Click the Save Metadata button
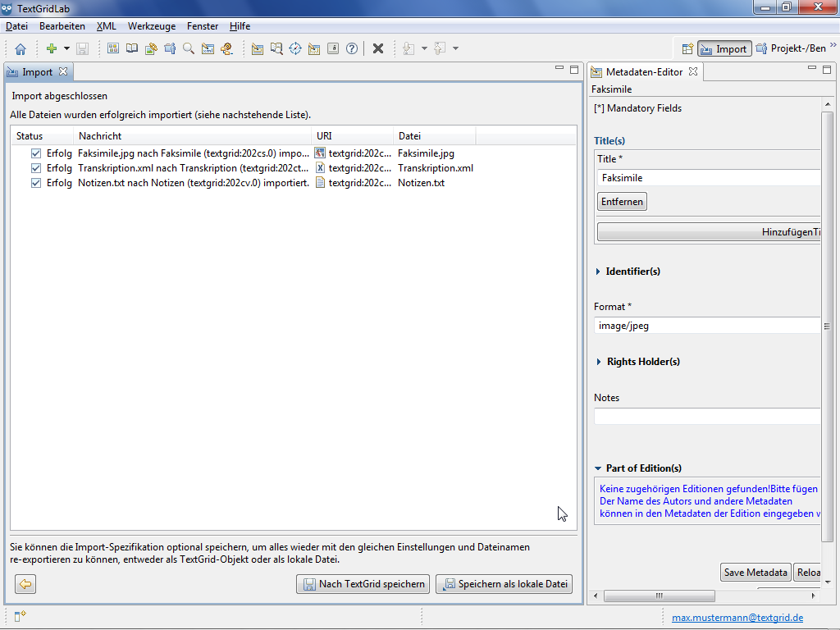Screen dimensions: 840x630 coord(756,573)
